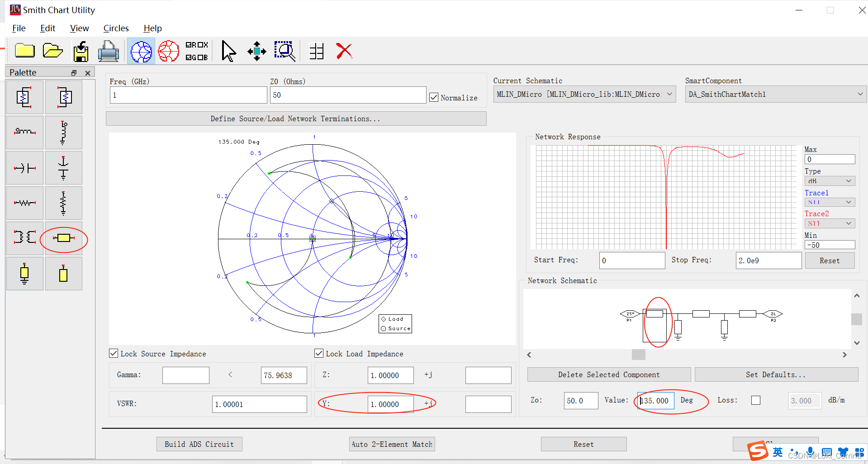Open the Circles menu
Image resolution: width=868 pixels, height=464 pixels.
[x=116, y=28]
